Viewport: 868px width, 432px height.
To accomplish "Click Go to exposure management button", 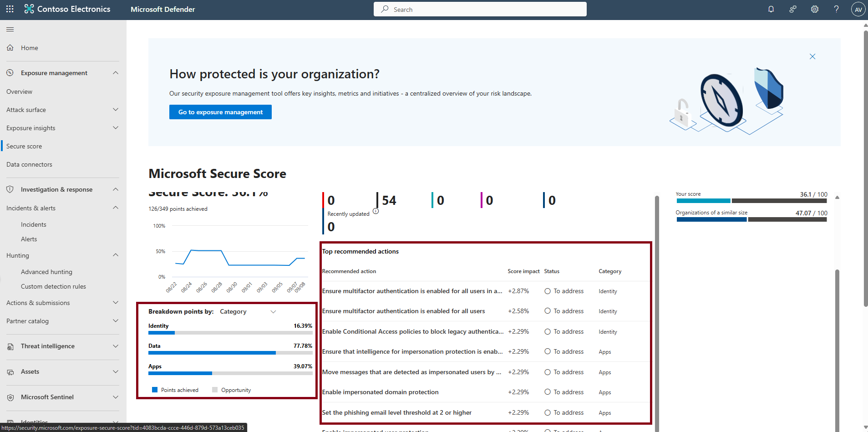I will coord(220,112).
